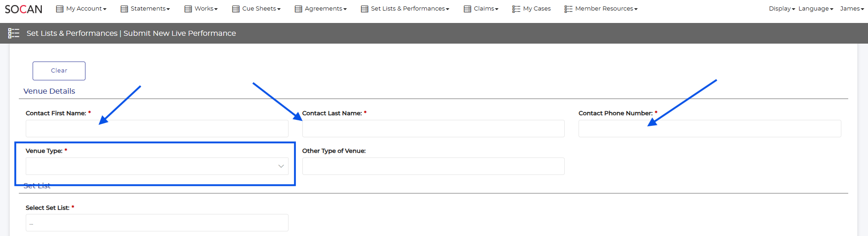Open Set Lists & Performances menu
The width and height of the screenshot is (868, 236).
409,9
